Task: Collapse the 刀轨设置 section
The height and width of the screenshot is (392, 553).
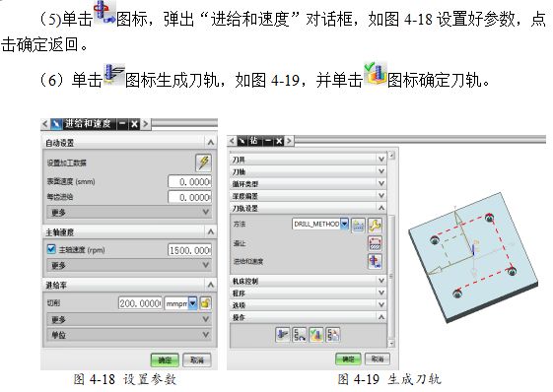Action: 309,208
